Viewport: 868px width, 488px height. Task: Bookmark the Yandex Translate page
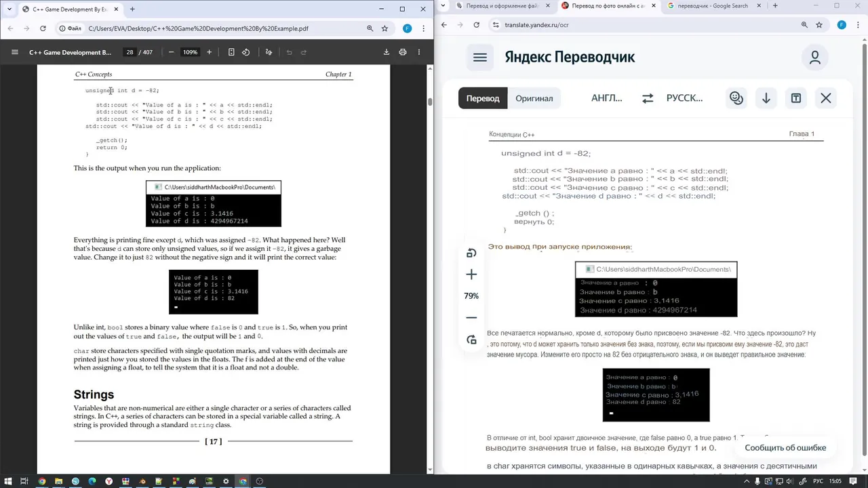tap(819, 24)
